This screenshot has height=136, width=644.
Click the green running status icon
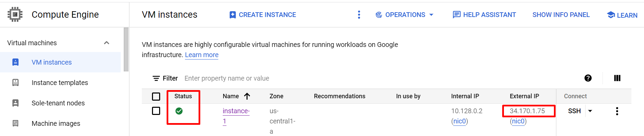point(179,111)
